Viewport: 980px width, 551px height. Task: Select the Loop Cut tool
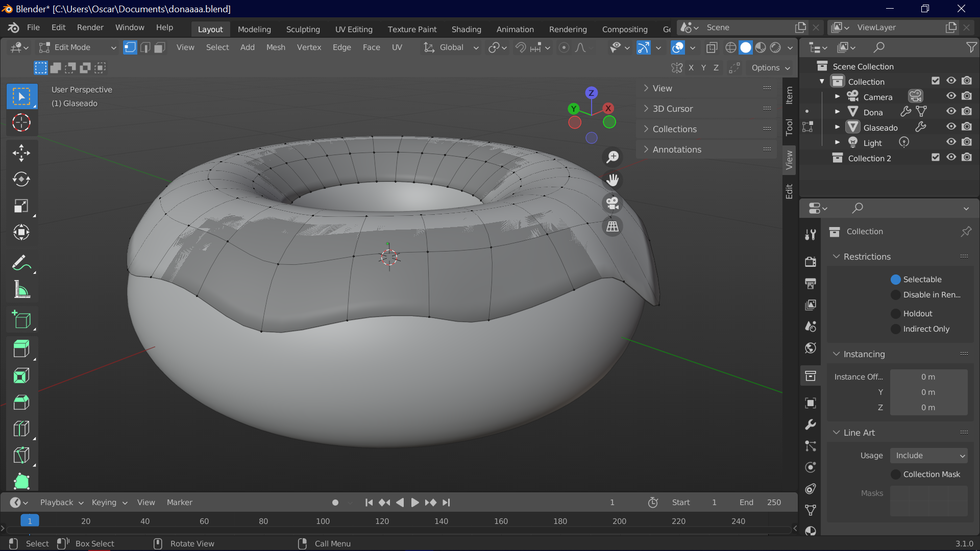(x=21, y=429)
